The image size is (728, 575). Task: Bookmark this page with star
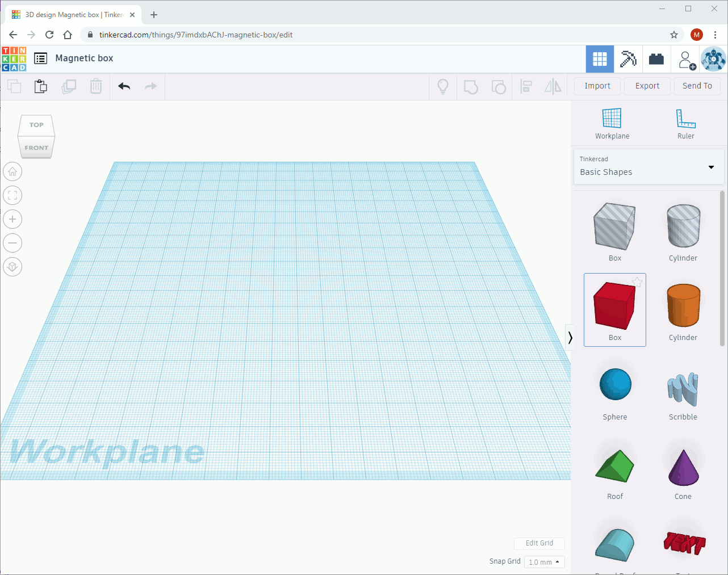(674, 35)
